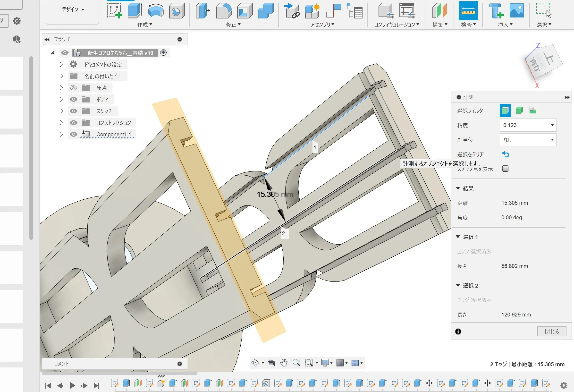Click the orbit tool in navigation bar
574x392 pixels.
[x=255, y=363]
